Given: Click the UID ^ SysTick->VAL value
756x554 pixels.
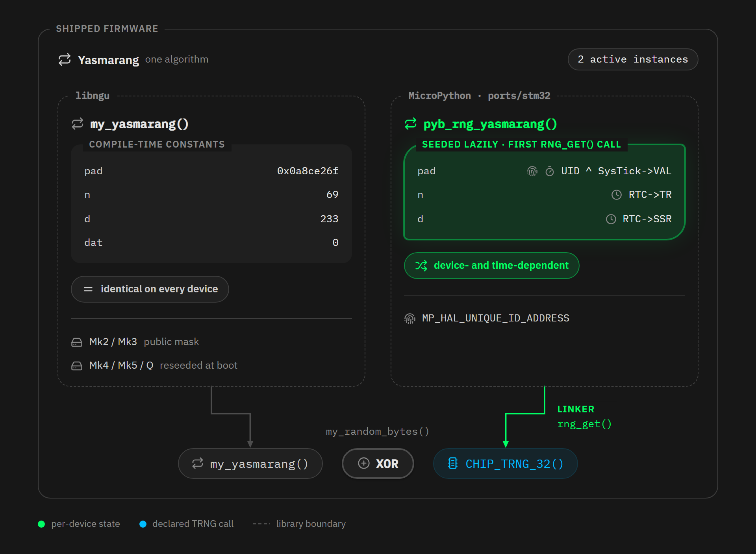Looking at the screenshot, I should tap(616, 171).
